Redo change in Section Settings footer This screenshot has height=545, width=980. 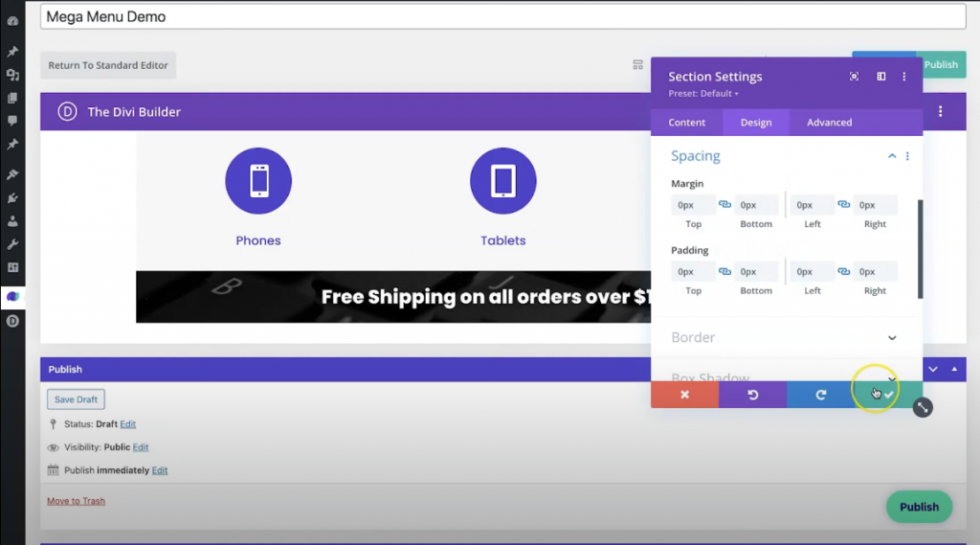pos(820,395)
